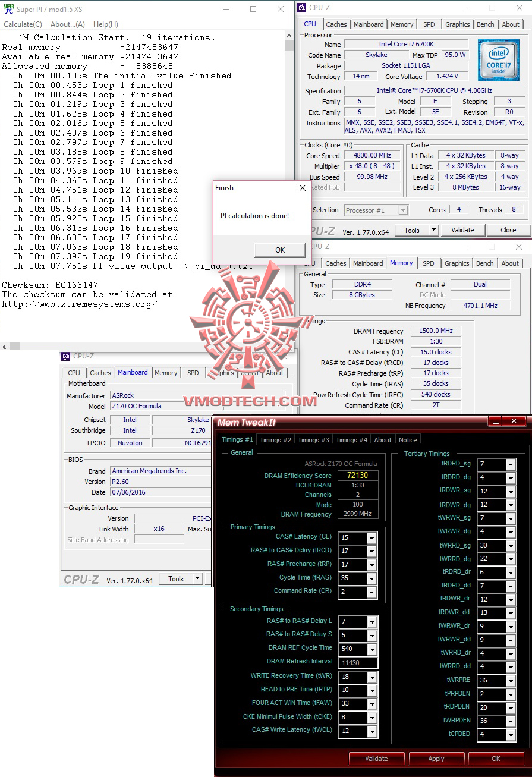Image resolution: width=532 pixels, height=777 pixels.
Task: Switch to the Notice tab in Mem TweakIt
Action: (408, 440)
